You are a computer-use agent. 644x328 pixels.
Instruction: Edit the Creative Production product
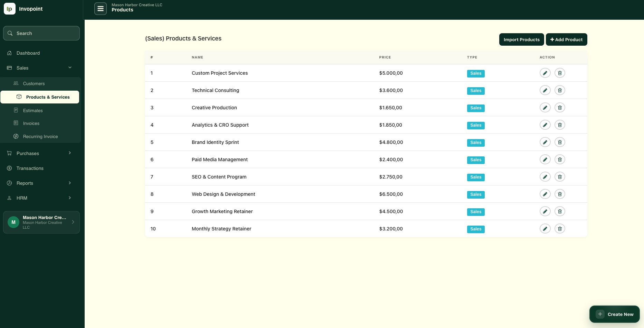click(545, 108)
